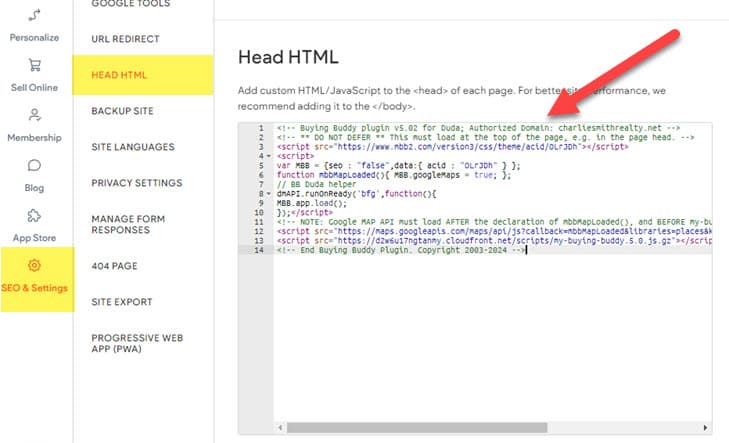Image resolution: width=729 pixels, height=443 pixels.
Task: Open the Personalize icon in sidebar
Action: (x=34, y=15)
